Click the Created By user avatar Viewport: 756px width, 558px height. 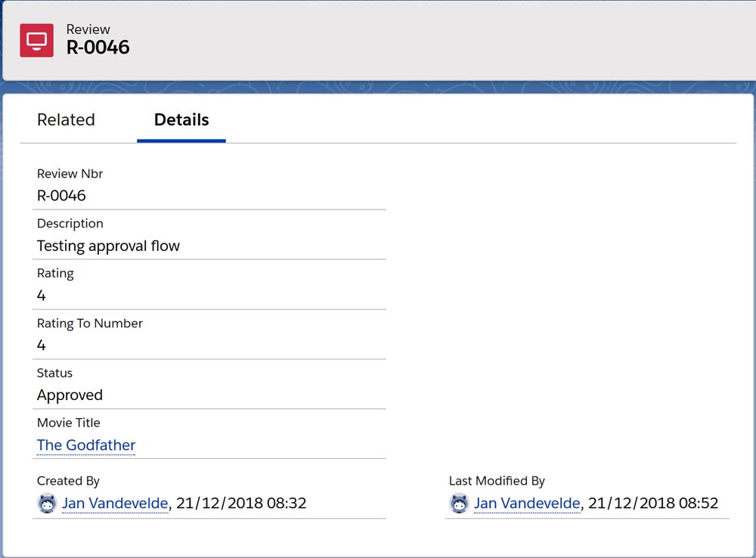pos(47,504)
